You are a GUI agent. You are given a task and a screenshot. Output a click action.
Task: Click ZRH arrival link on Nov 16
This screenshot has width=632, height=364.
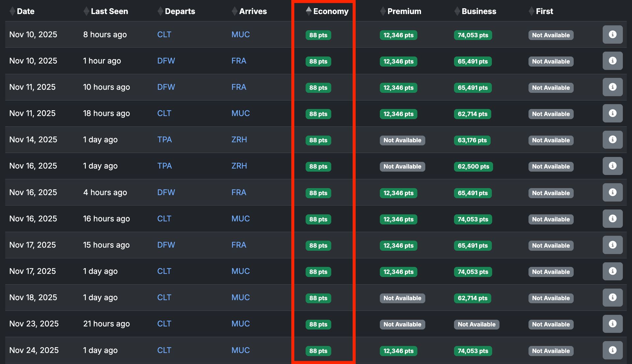pyautogui.click(x=239, y=166)
